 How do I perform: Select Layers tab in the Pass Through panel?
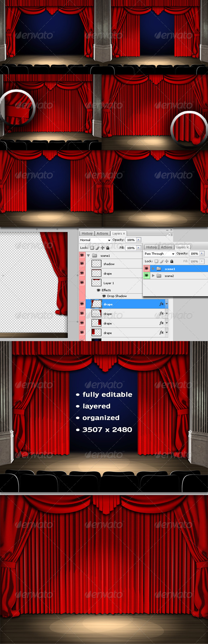click(x=183, y=247)
